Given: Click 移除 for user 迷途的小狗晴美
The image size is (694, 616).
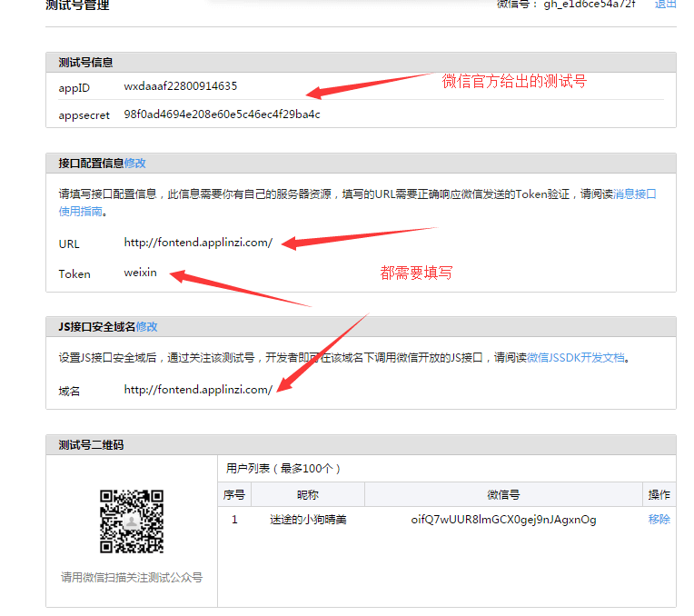Looking at the screenshot, I should (659, 519).
